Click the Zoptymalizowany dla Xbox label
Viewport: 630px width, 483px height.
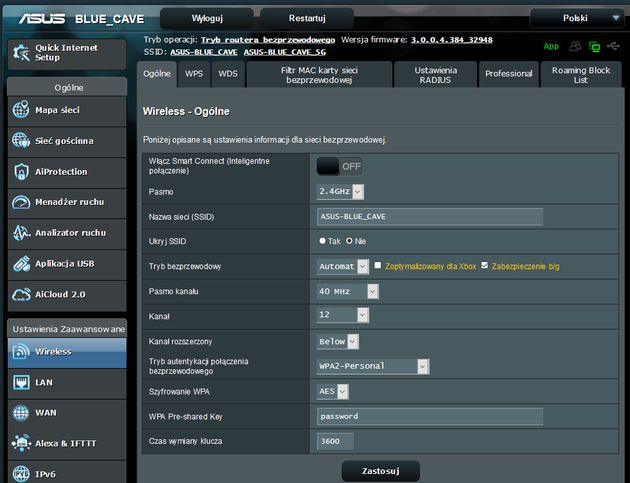click(431, 266)
